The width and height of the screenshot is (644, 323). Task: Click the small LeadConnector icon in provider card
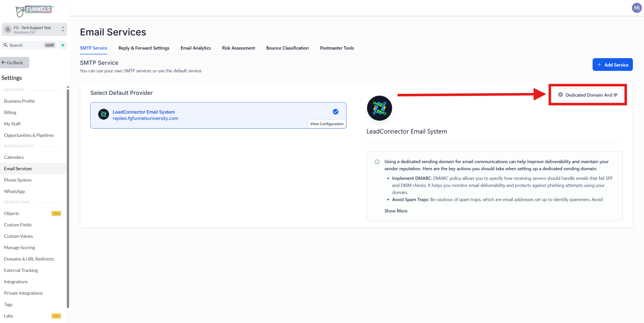(103, 115)
